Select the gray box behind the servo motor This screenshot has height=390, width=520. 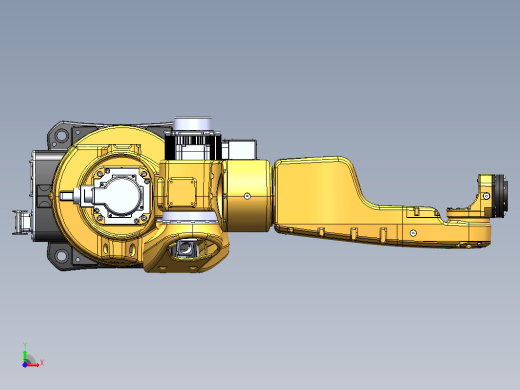point(239,149)
